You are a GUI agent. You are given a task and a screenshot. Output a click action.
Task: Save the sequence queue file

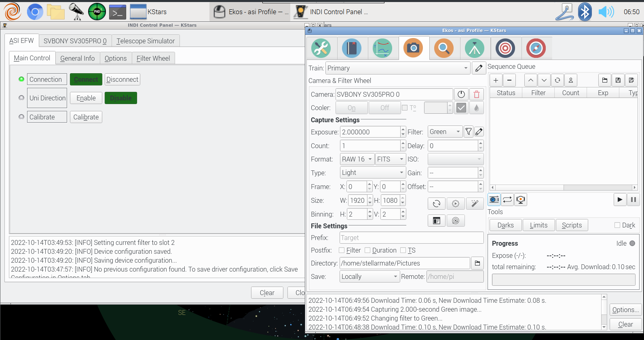pos(618,80)
